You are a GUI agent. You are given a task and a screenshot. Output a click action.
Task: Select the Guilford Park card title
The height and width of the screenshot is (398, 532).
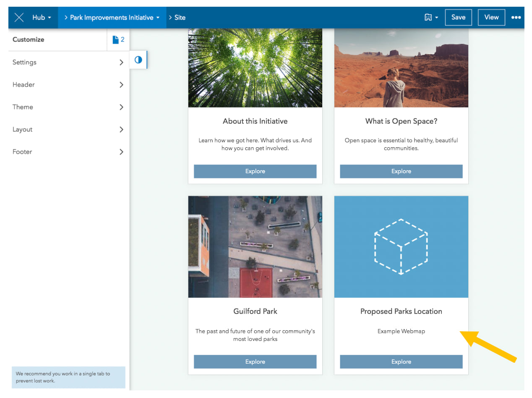click(x=255, y=312)
